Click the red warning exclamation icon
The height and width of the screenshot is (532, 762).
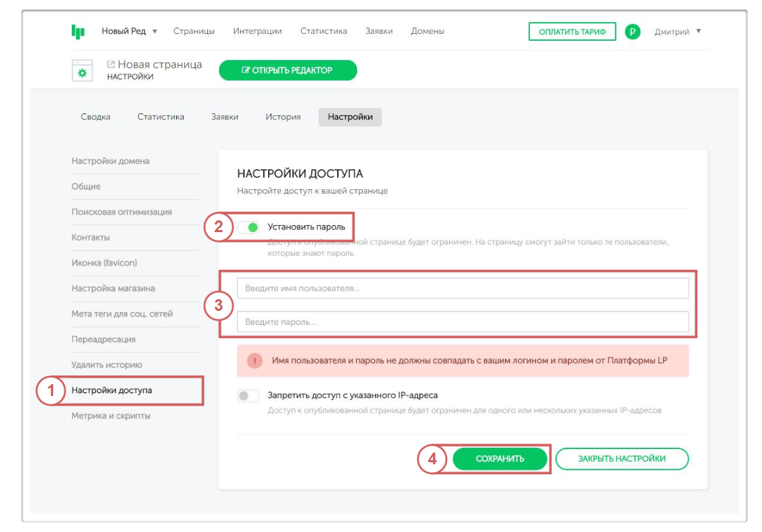pyautogui.click(x=255, y=361)
